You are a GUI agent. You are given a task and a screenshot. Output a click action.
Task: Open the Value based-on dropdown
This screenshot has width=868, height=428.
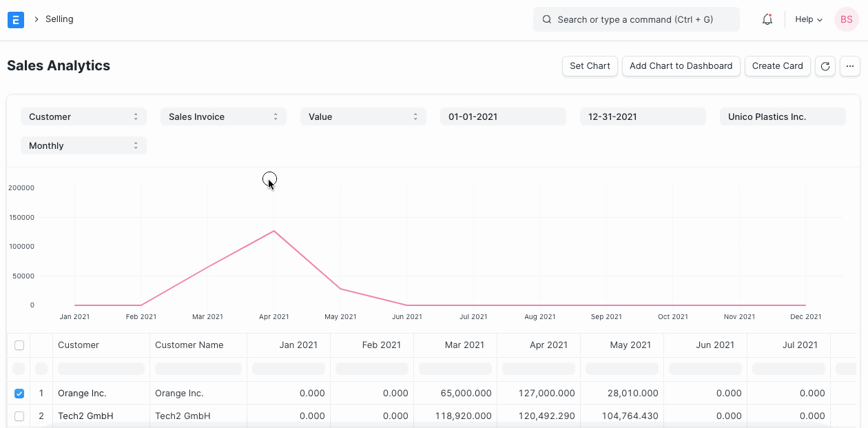tap(363, 116)
